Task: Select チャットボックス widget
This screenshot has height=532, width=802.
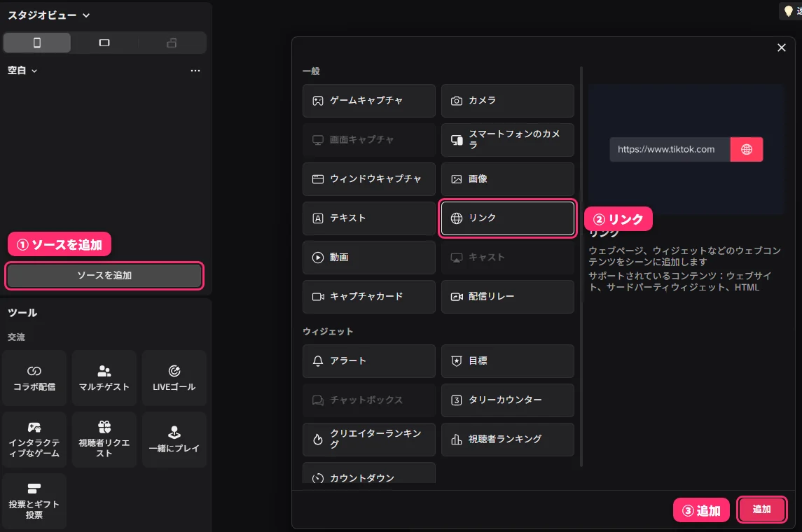Action: click(368, 400)
